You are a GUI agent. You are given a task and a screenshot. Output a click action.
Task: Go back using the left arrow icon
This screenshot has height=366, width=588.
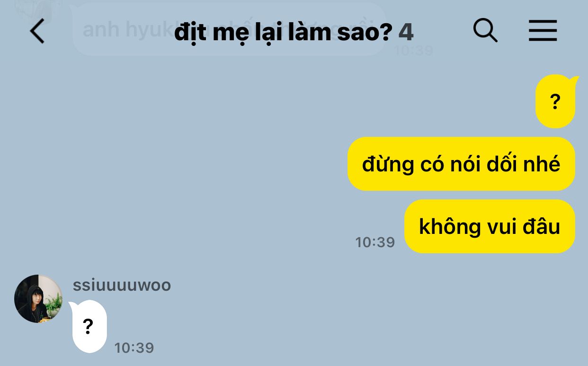(x=37, y=32)
